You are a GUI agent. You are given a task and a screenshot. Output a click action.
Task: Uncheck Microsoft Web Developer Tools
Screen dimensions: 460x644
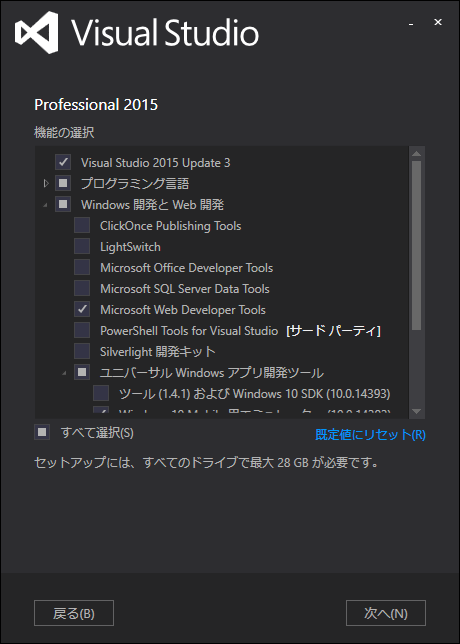tap(82, 309)
